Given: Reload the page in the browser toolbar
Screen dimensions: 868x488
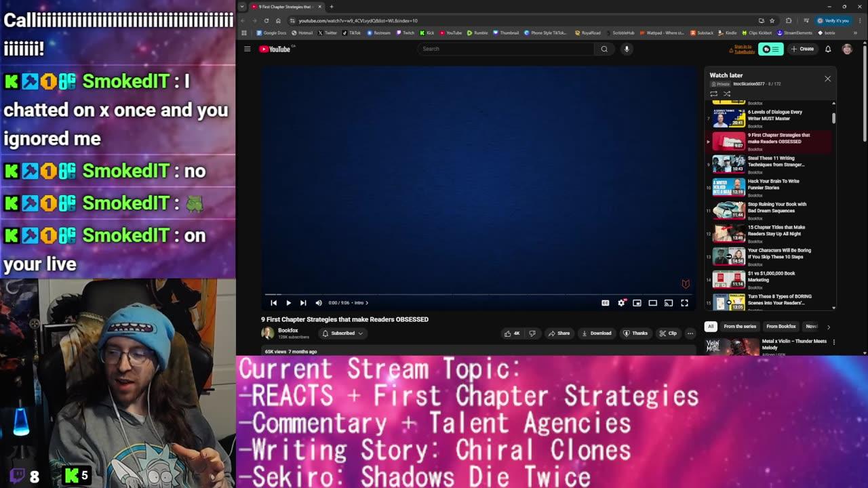Looking at the screenshot, I should 266,20.
